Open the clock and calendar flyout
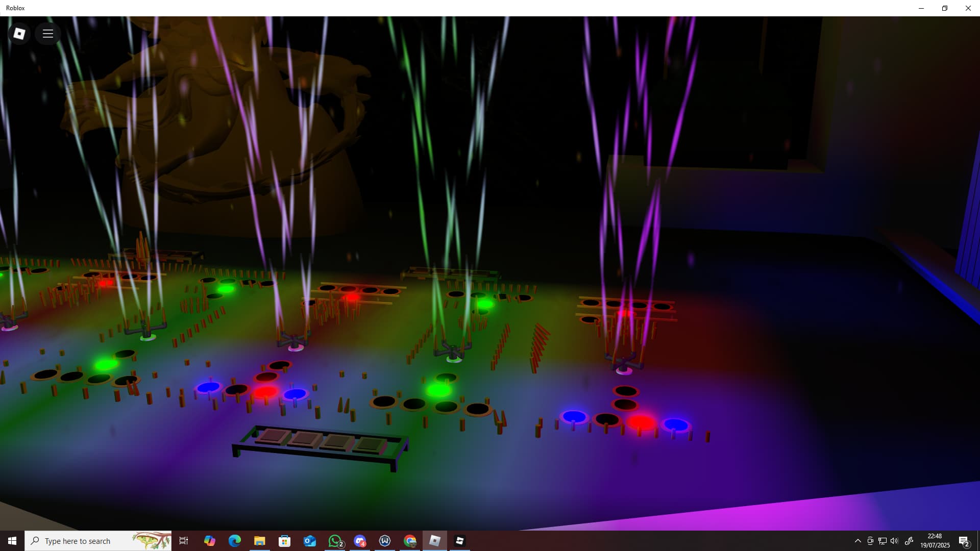This screenshot has width=980, height=551. (x=935, y=541)
